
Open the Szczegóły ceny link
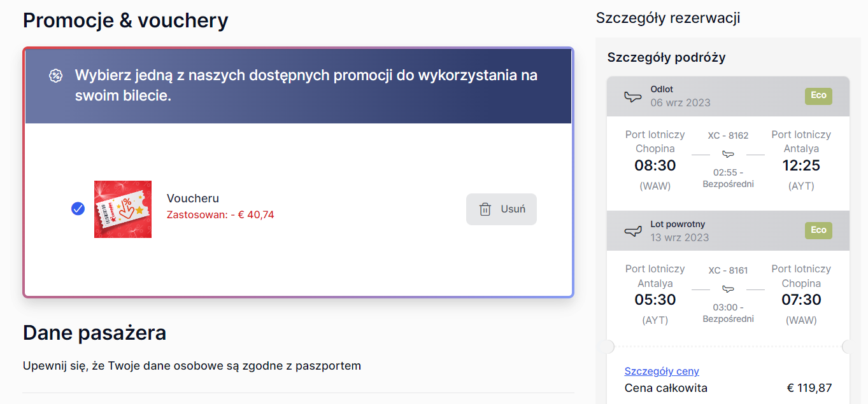point(662,371)
